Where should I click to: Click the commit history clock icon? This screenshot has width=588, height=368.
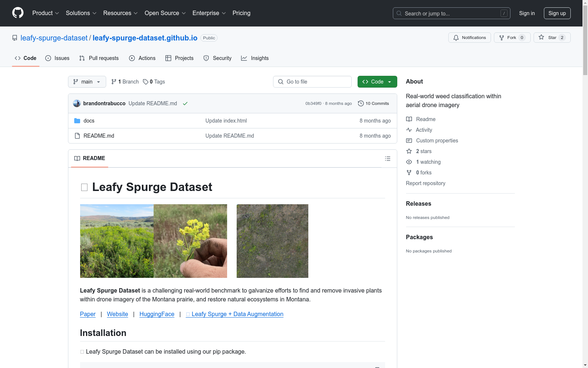[361, 103]
